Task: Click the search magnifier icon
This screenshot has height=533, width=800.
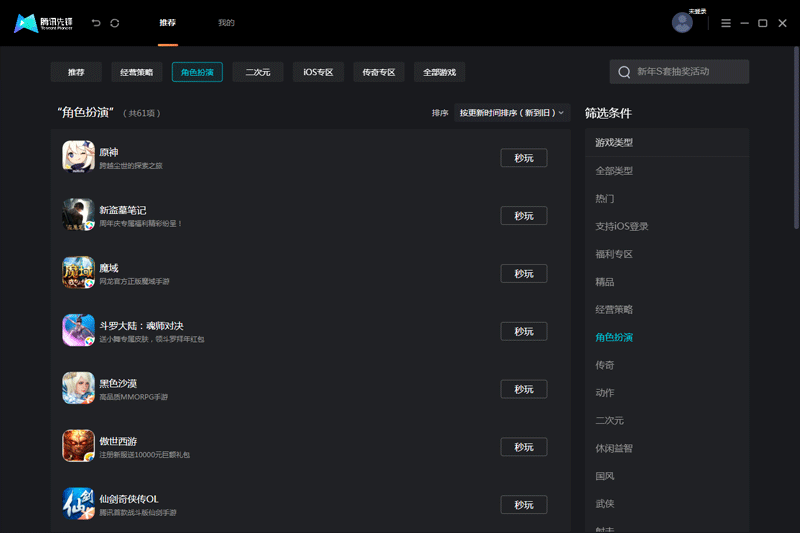Action: [x=624, y=72]
